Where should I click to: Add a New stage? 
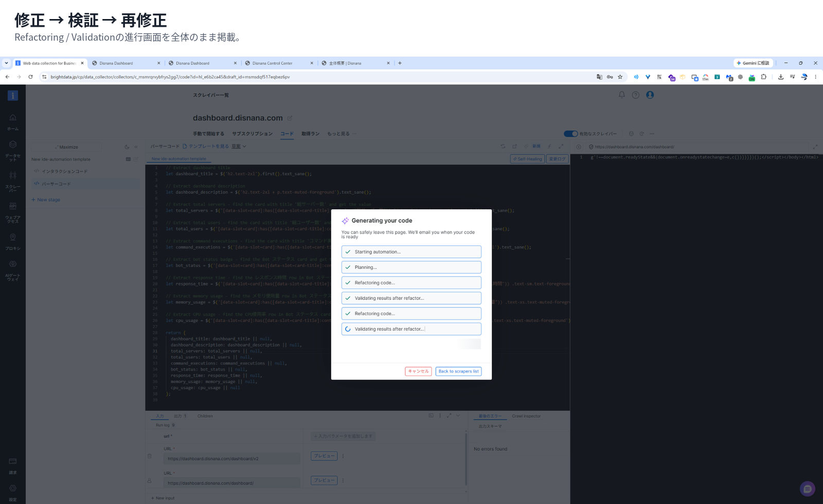[x=46, y=200]
